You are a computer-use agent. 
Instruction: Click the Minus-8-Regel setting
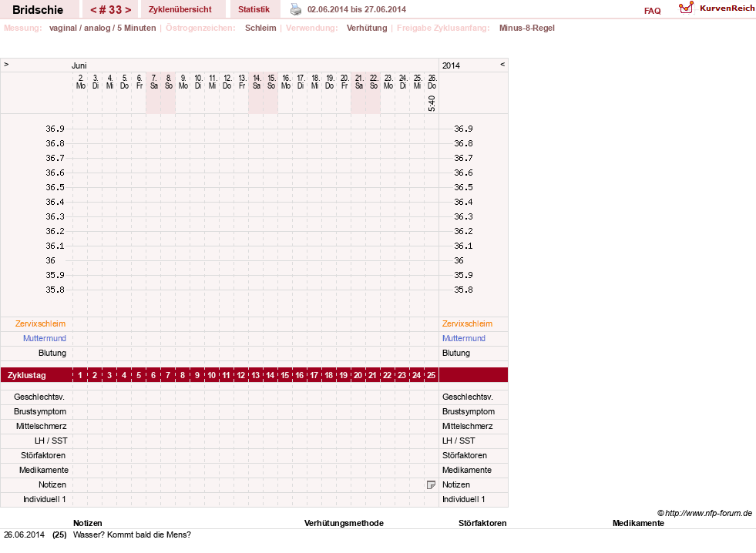pyautogui.click(x=527, y=28)
